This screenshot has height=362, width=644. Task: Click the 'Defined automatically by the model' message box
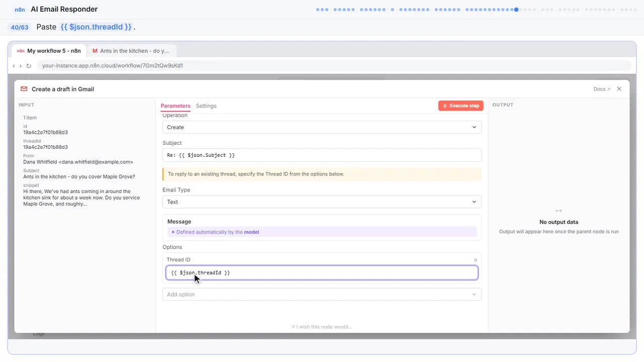(322, 232)
